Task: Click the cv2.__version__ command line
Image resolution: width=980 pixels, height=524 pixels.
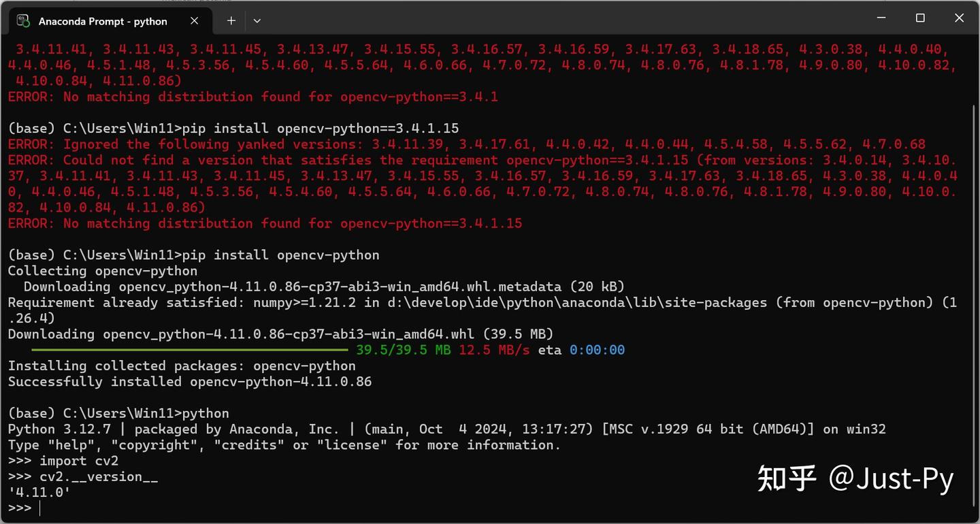Action: point(83,477)
